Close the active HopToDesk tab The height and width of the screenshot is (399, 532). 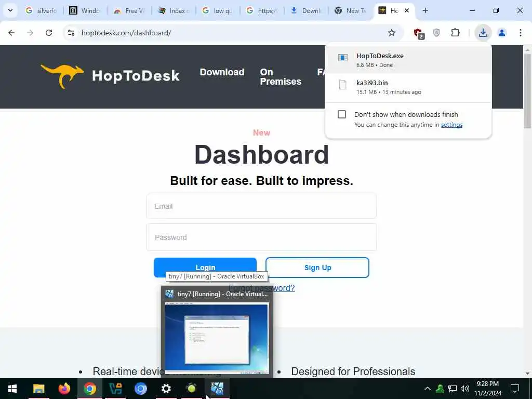[x=407, y=10]
